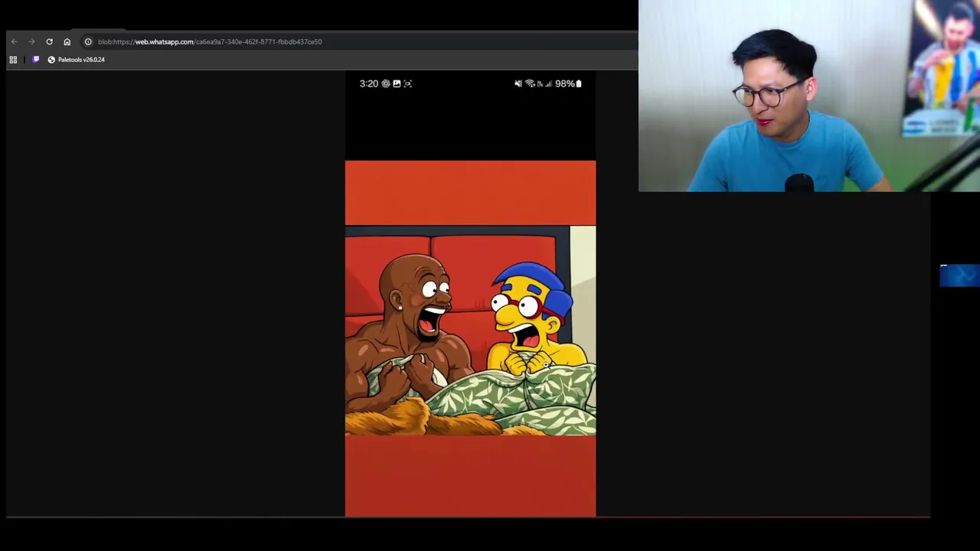Reload the page with the refresh icon

pos(49,42)
